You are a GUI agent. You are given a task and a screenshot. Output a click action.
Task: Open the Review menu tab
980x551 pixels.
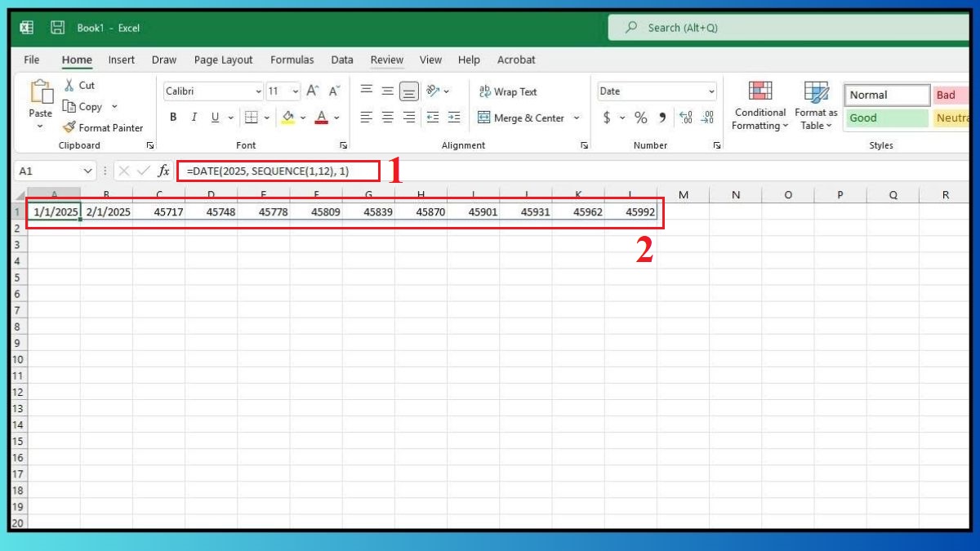coord(387,60)
